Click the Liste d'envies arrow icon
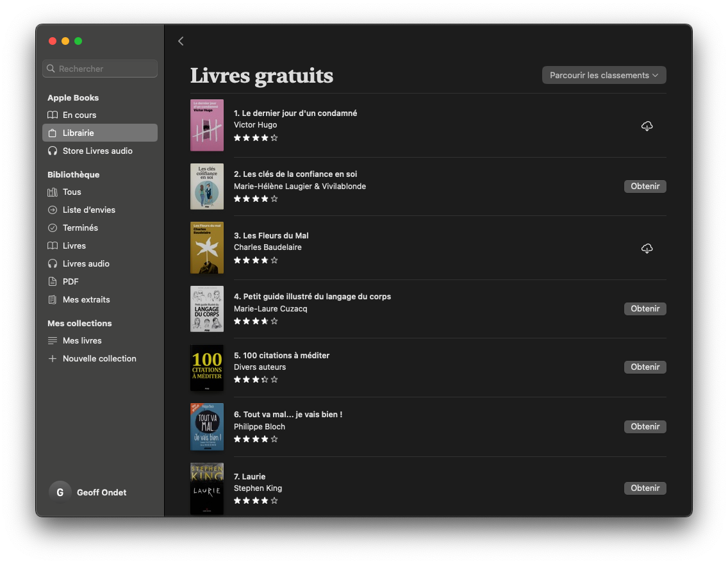The width and height of the screenshot is (728, 564). (x=53, y=210)
